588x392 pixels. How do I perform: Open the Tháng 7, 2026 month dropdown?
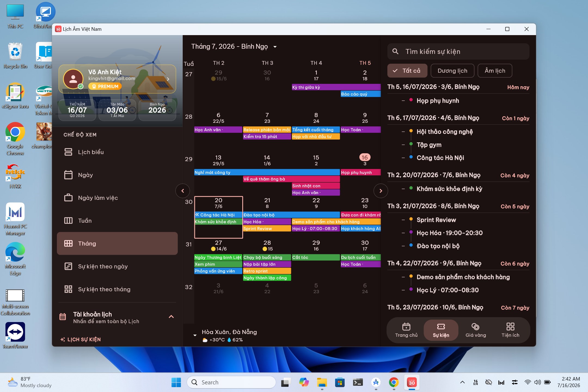pyautogui.click(x=234, y=47)
